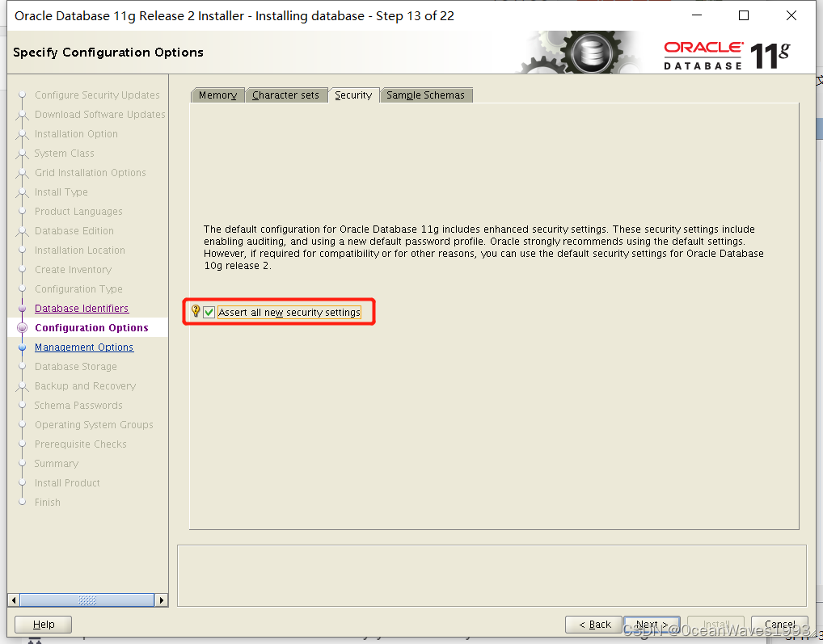The width and height of the screenshot is (823, 644).
Task: Click the Backup and Recovery step
Action: coord(85,386)
